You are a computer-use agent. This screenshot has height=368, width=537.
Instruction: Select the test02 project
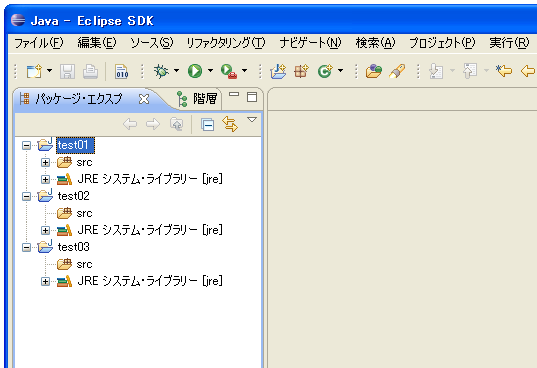(74, 196)
